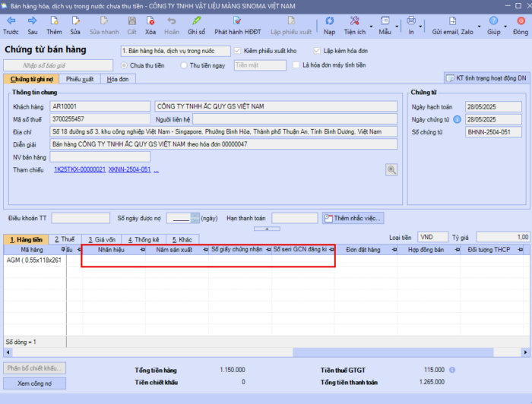The image size is (532, 404).
Task: Expand the In dropdown arrow
Action: [420, 27]
